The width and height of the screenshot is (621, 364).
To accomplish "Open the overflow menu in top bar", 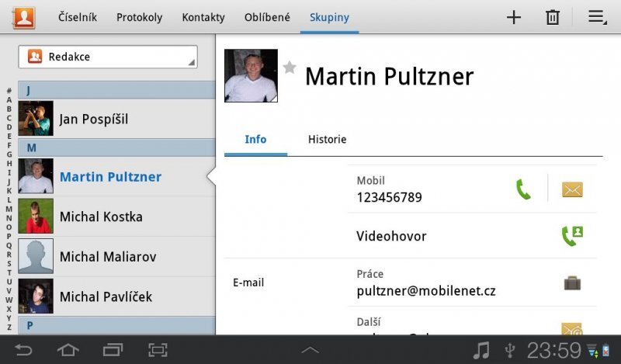I will (597, 17).
